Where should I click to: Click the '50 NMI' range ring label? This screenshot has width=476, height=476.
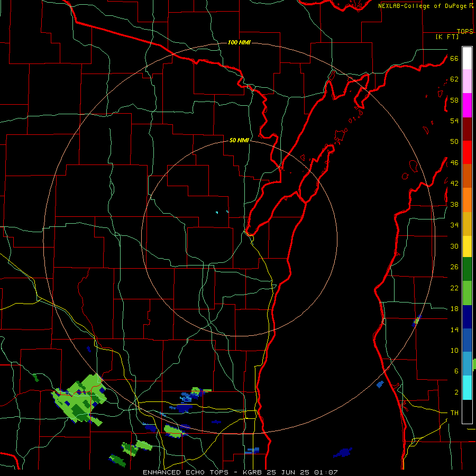tap(239, 140)
